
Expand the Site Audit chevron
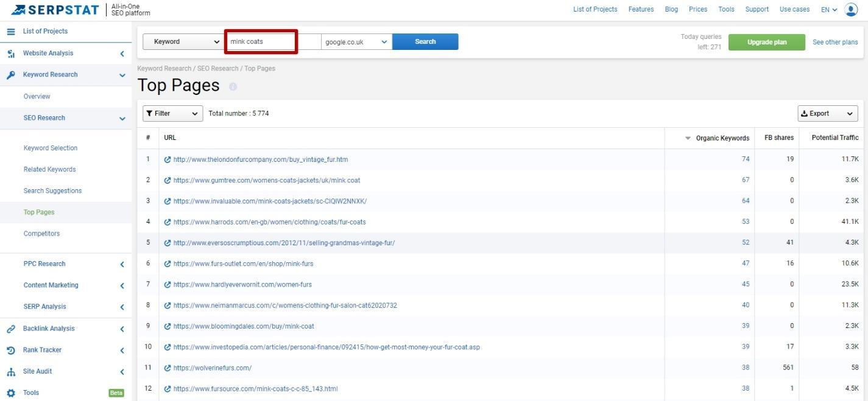[x=122, y=372]
